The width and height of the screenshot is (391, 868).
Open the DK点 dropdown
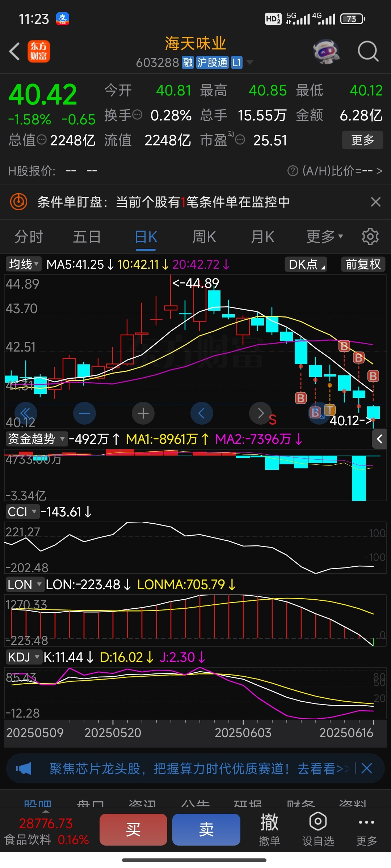pos(306,264)
